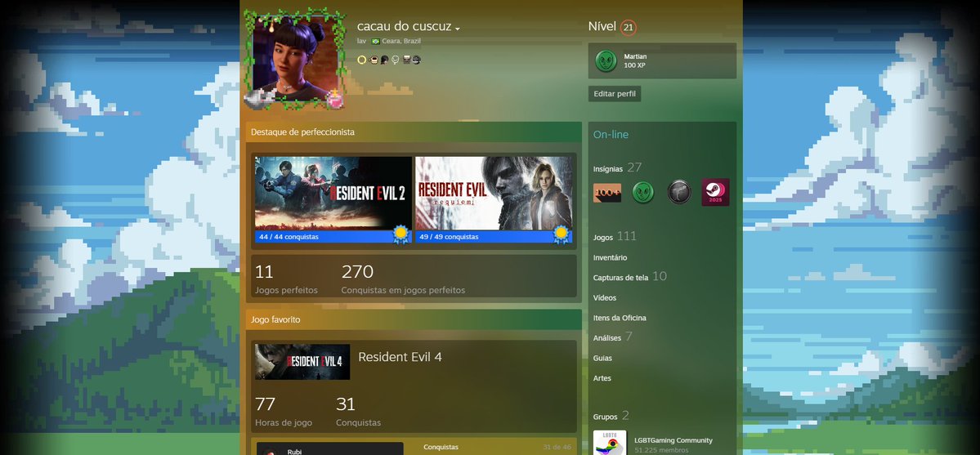Click the 77 Horas de jogo stat
This screenshot has height=455, width=980.
[x=283, y=412]
